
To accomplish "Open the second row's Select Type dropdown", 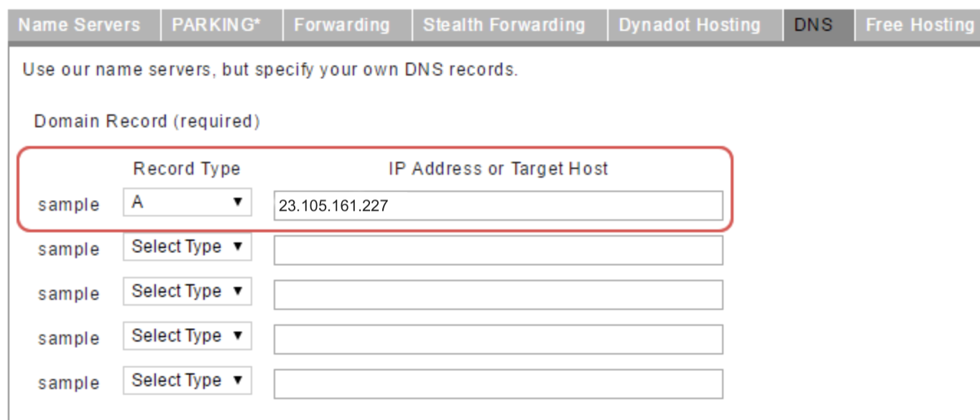I will 188,247.
